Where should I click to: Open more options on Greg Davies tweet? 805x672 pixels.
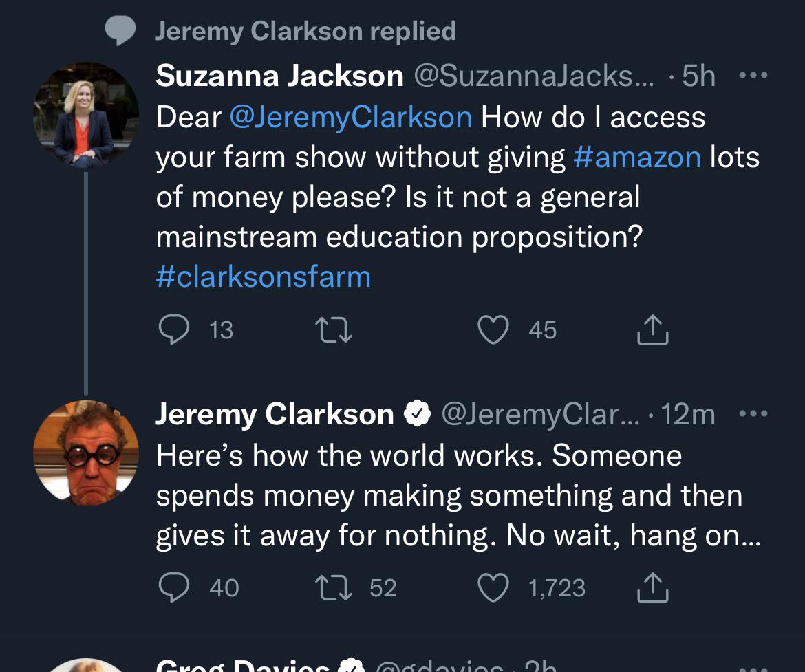pos(753,669)
